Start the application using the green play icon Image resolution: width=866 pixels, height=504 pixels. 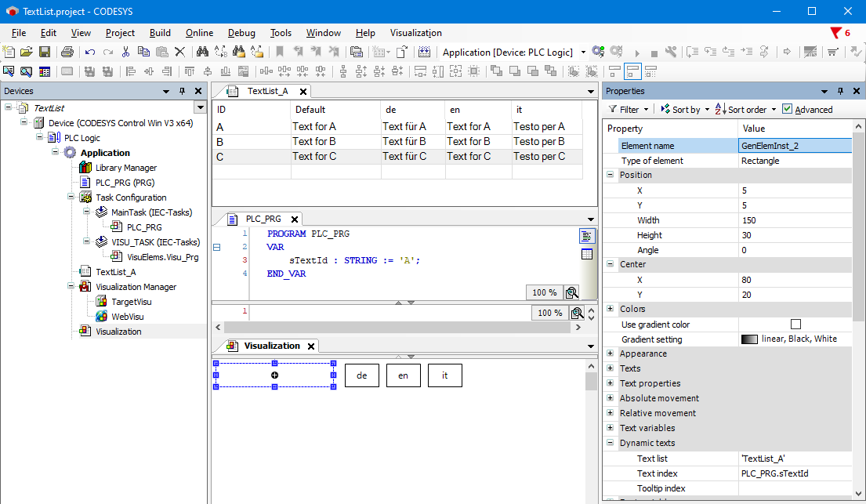(x=637, y=53)
